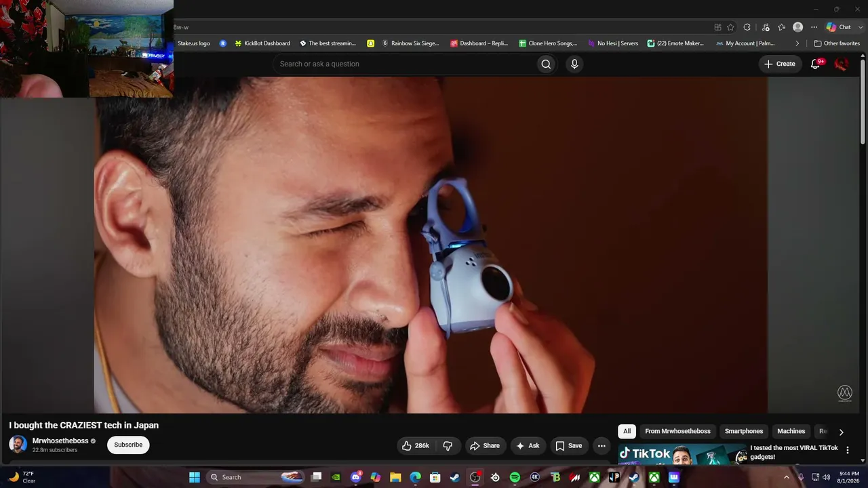Select the From Mrwhosetheboss filter chip
This screenshot has width=868, height=488.
(x=677, y=431)
